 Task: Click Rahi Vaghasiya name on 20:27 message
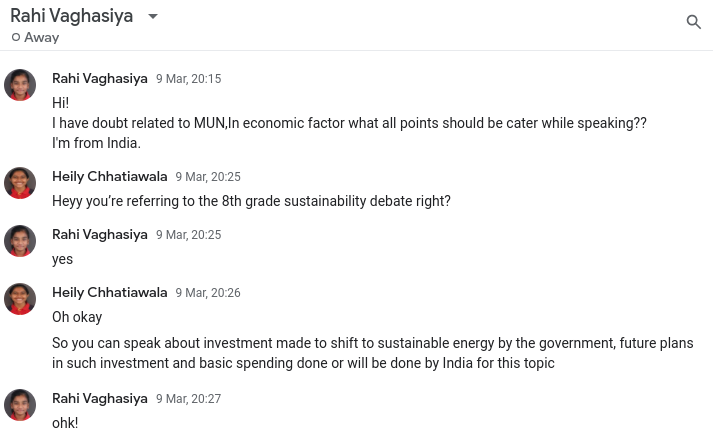tap(99, 399)
